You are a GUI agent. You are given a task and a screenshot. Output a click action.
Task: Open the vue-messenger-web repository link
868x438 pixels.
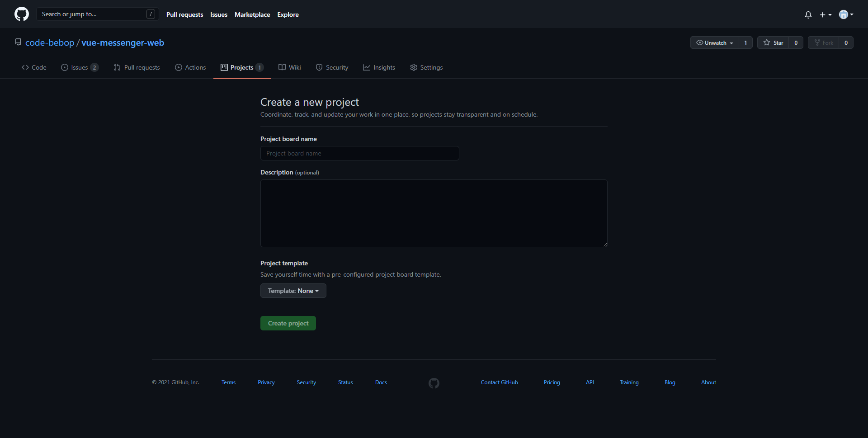coord(123,42)
